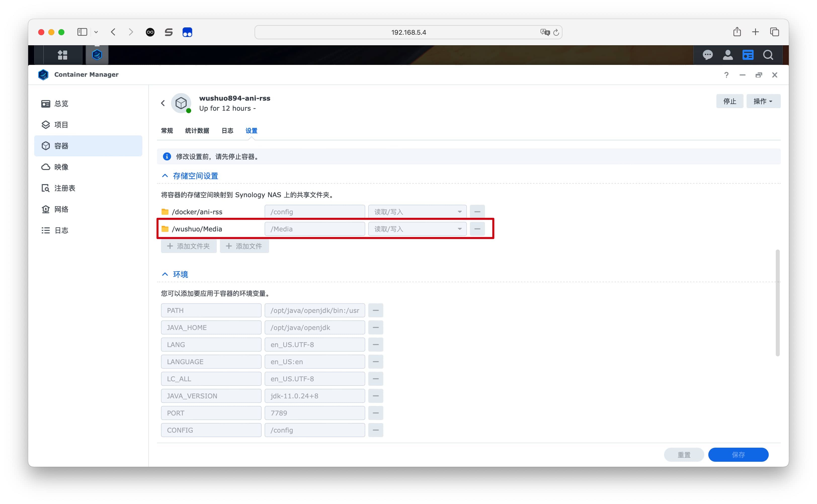817x504 pixels.
Task: Remove the LANGUAGE environment variable
Action: coord(375,362)
